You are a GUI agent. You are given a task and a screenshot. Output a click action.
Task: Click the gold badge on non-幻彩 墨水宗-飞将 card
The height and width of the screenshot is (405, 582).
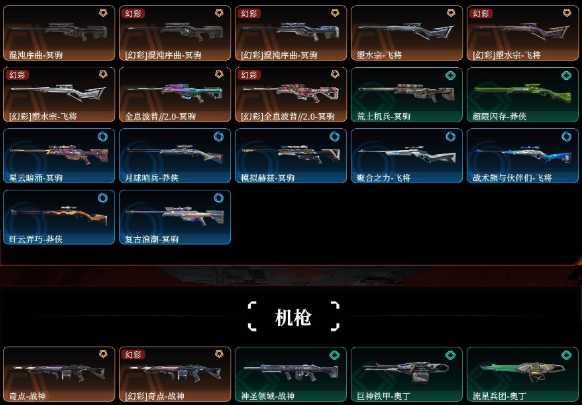(451, 13)
